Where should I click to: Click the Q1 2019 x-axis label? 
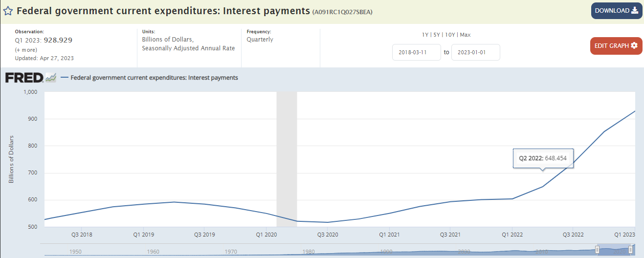[x=143, y=235]
